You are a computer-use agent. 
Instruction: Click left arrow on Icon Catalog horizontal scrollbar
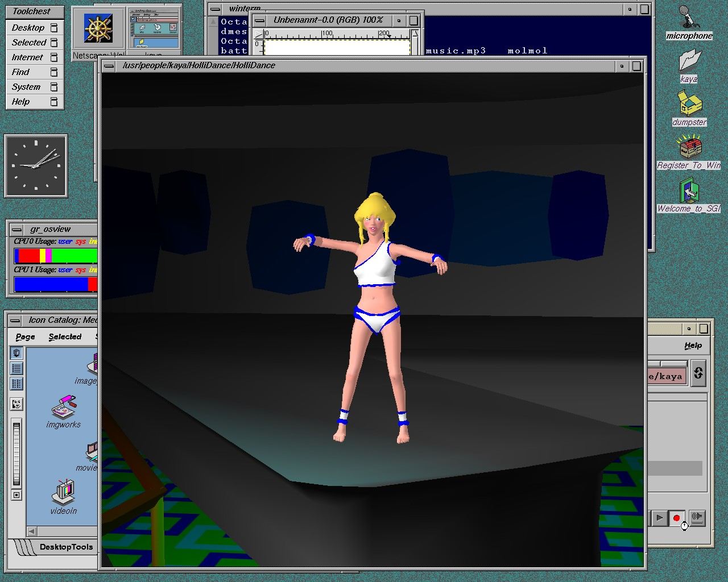pos(32,531)
